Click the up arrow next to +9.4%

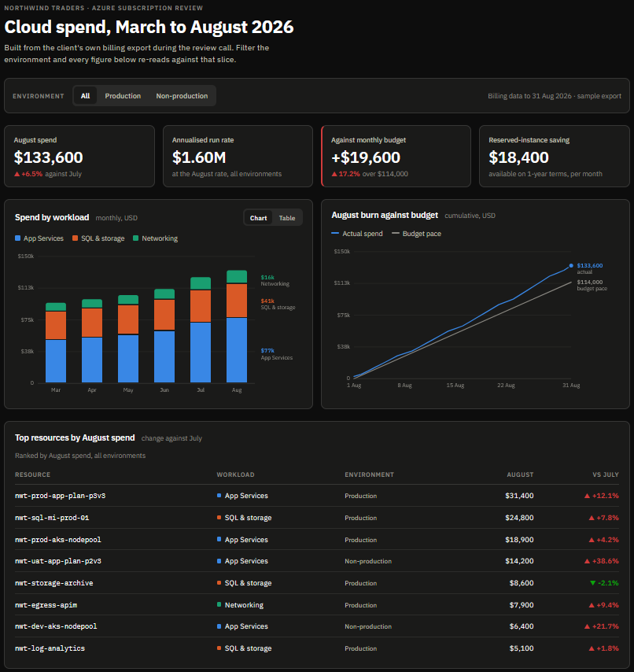pyautogui.click(x=592, y=605)
